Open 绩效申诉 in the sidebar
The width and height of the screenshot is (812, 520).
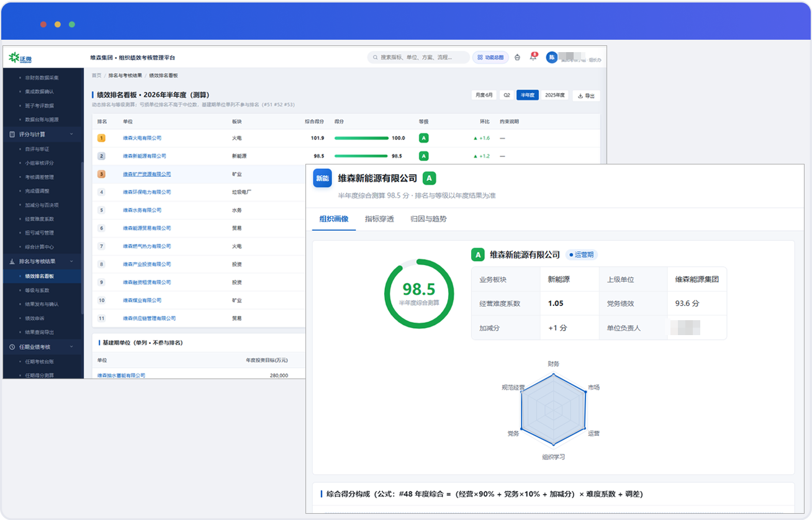point(35,318)
